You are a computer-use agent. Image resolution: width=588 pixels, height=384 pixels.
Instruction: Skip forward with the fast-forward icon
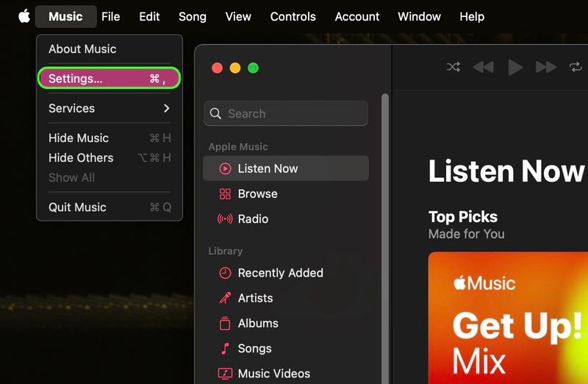click(x=546, y=68)
